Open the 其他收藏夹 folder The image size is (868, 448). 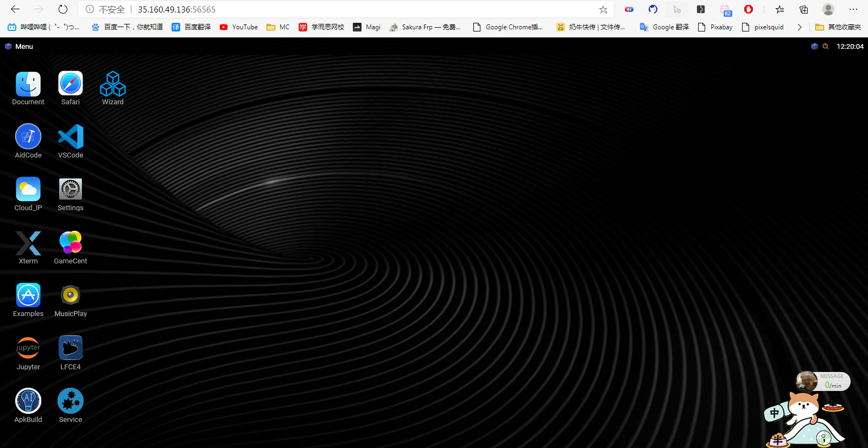point(838,27)
